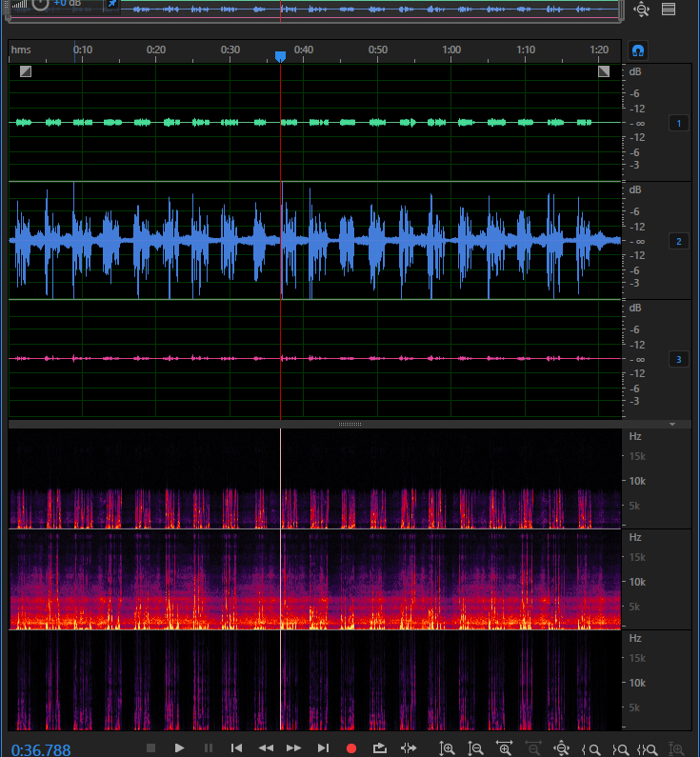Zoom in time
Screen dimensions: 700x757
(x=504, y=748)
